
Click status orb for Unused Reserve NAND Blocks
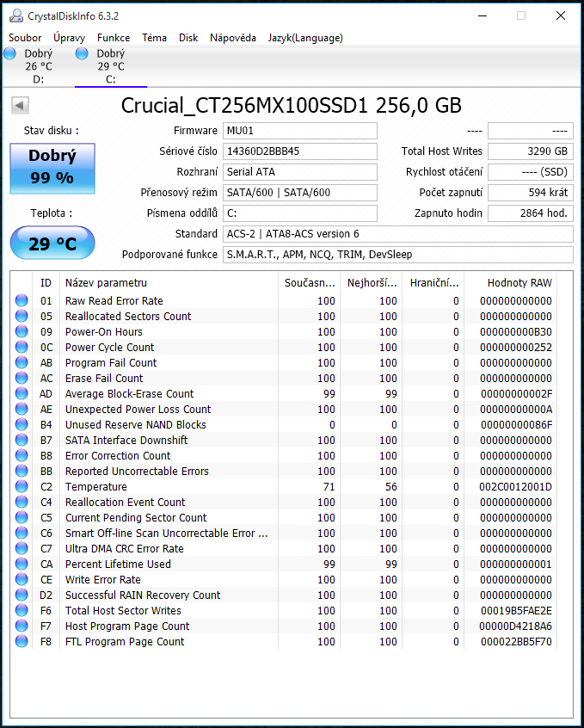pyautogui.click(x=22, y=424)
